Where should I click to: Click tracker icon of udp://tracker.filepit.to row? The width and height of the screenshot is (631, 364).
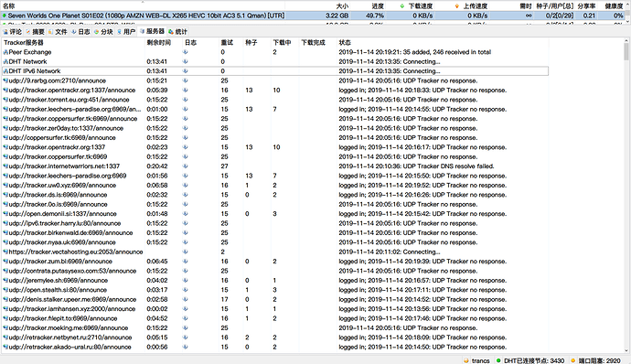[x=5, y=318]
